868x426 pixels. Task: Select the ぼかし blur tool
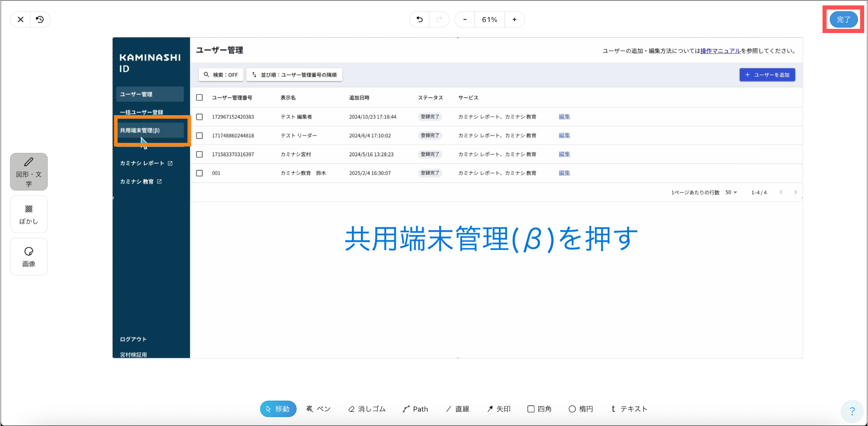29,214
